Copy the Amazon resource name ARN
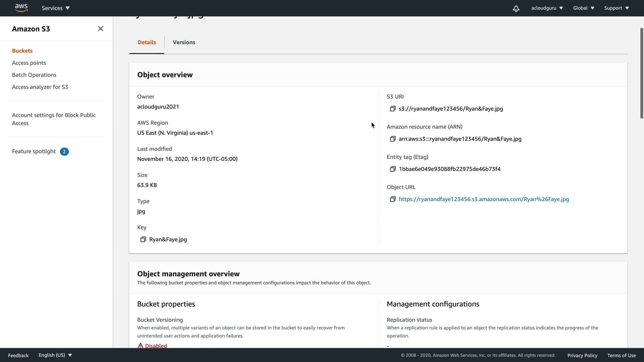644x362 pixels. tap(392, 139)
